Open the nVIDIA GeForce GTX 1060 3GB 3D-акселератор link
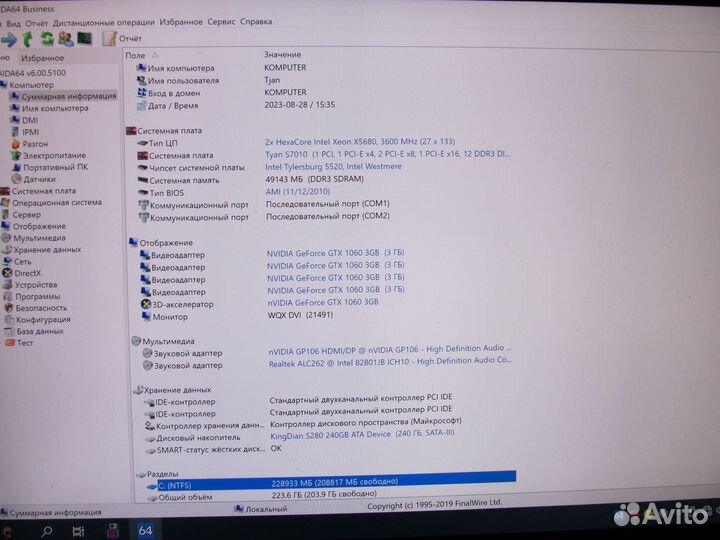Screen dimensions: 720x540 tap(323, 302)
